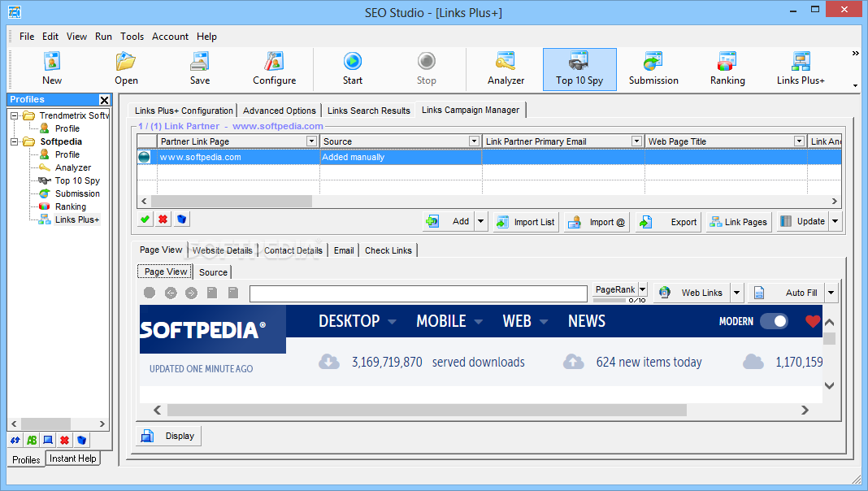The image size is (868, 491).
Task: Open the Update button dropdown arrow
Action: [x=835, y=221]
